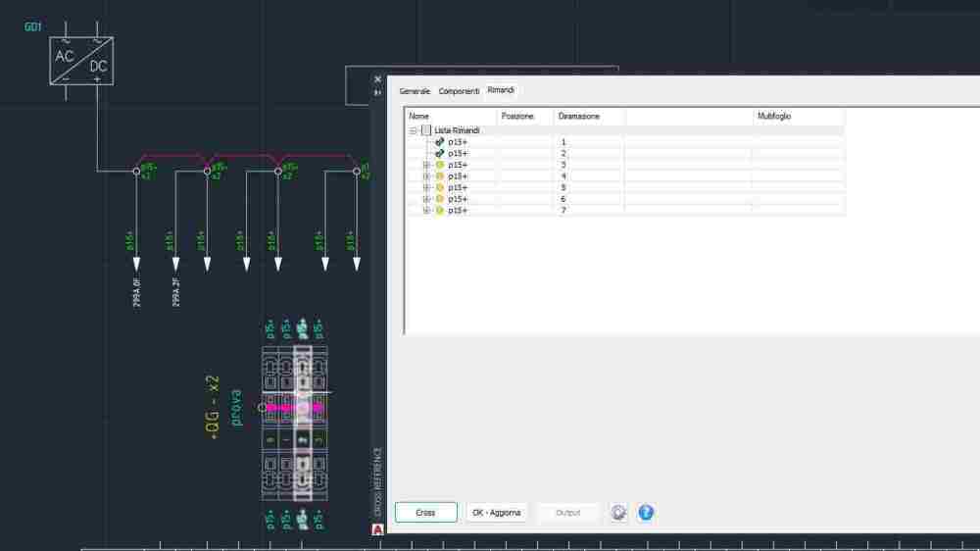Click the OK - Aggiorna button
This screenshot has height=551, width=980.
[496, 513]
